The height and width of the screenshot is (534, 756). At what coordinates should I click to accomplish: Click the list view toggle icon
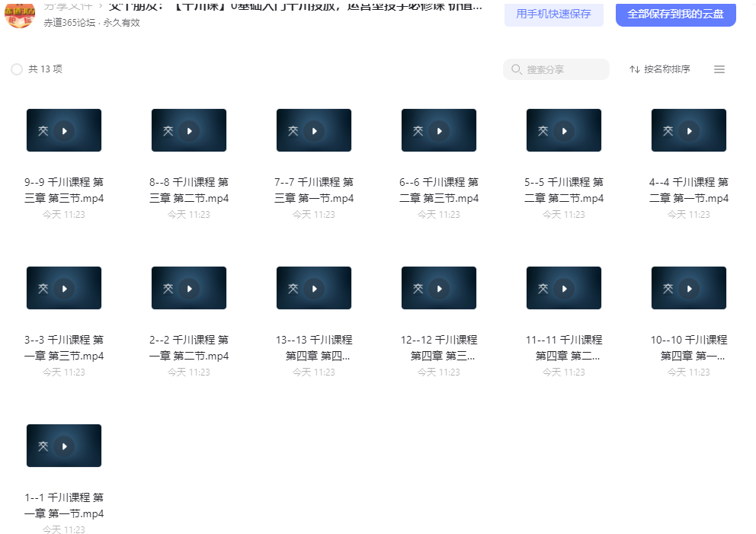(x=719, y=69)
